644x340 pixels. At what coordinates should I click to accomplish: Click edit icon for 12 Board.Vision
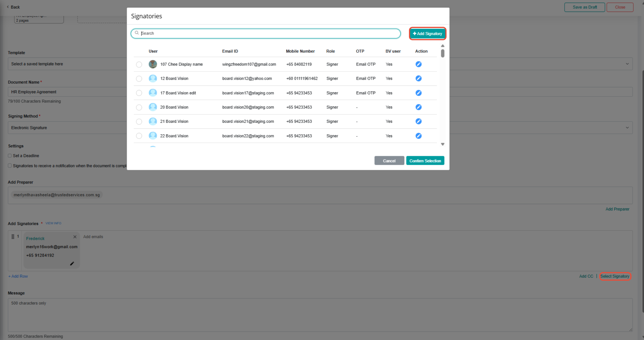click(418, 78)
